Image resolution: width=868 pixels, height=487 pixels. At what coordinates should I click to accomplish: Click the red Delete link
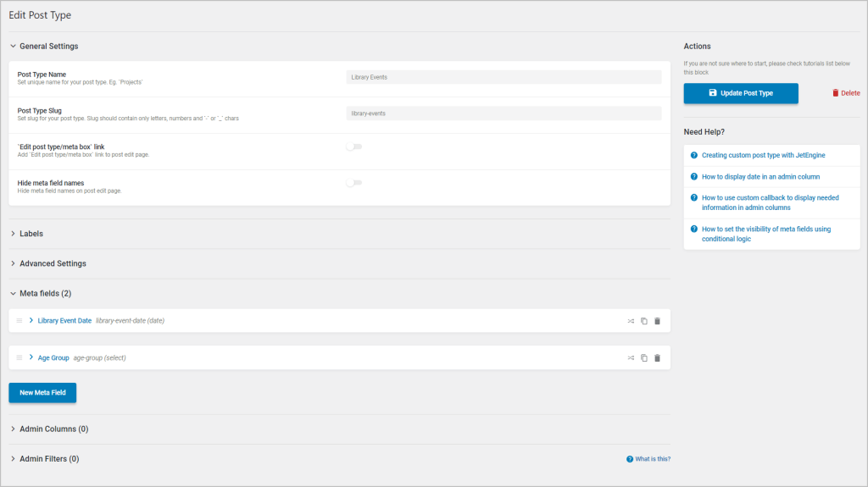pos(845,93)
